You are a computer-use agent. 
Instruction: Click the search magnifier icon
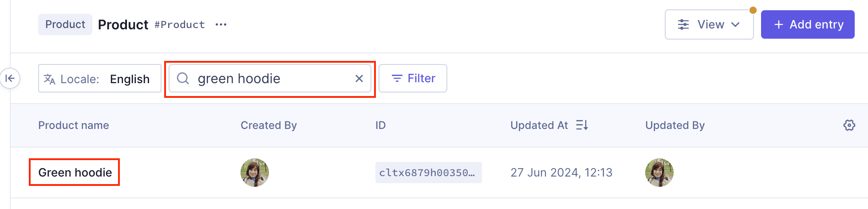(183, 79)
